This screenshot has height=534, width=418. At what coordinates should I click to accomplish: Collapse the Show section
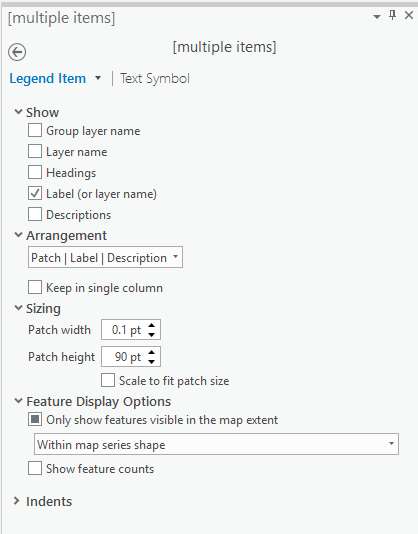click(18, 112)
